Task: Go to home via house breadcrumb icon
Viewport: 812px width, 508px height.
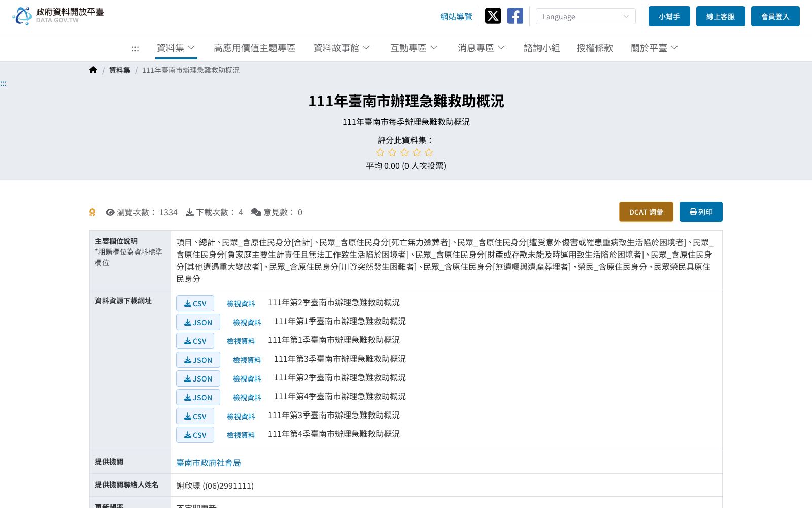Action: [x=93, y=70]
